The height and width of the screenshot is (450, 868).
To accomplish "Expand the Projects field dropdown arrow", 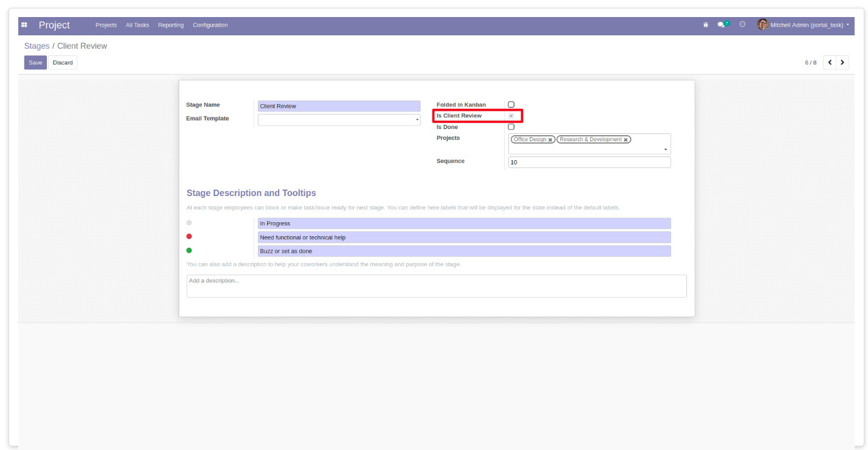I will pyautogui.click(x=665, y=150).
